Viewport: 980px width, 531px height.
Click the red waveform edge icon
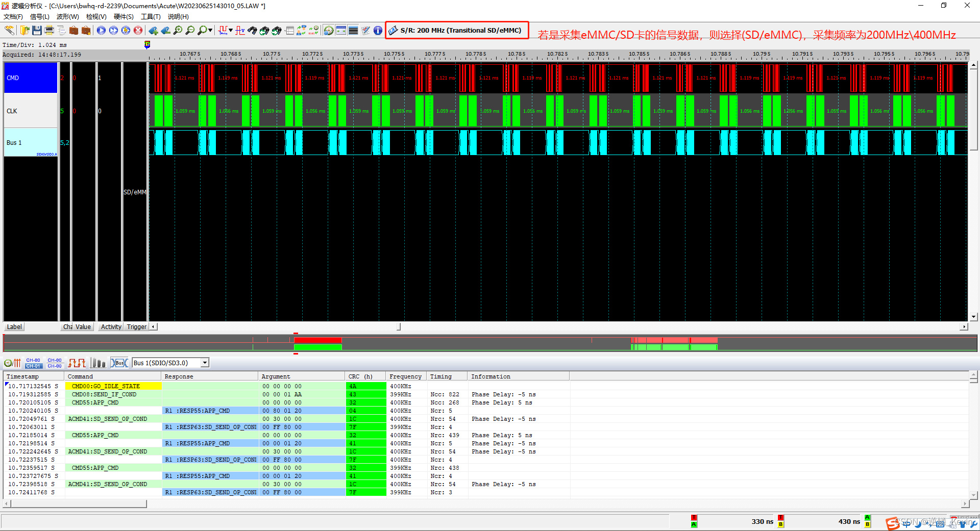(77, 363)
